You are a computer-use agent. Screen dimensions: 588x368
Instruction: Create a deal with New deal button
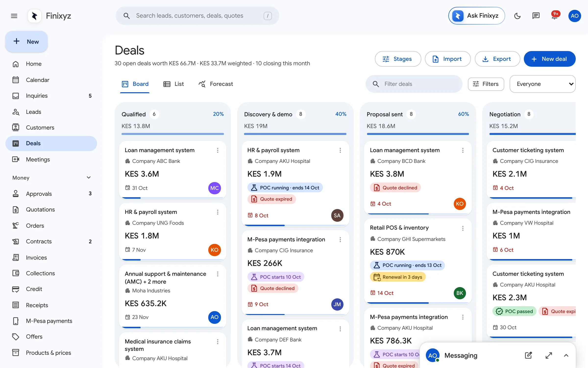550,59
